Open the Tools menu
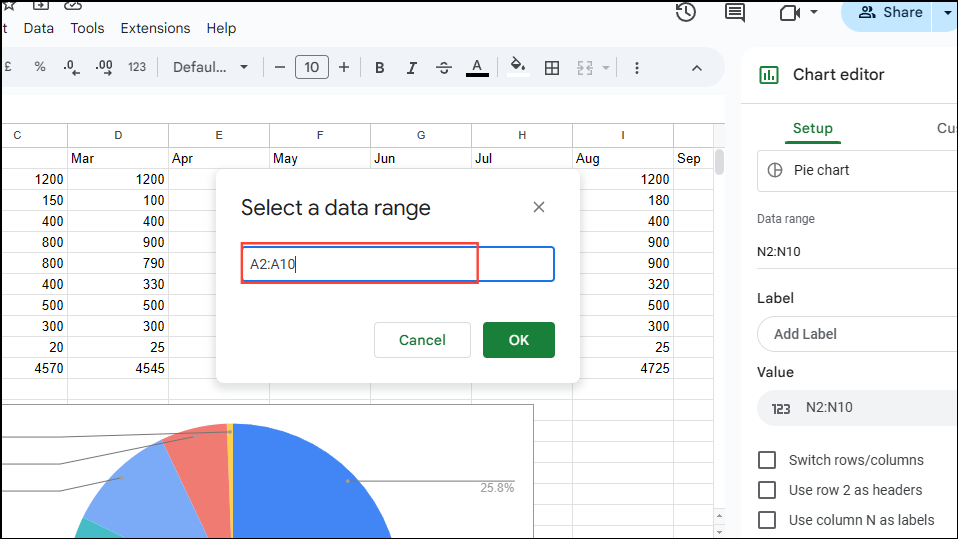 [87, 28]
